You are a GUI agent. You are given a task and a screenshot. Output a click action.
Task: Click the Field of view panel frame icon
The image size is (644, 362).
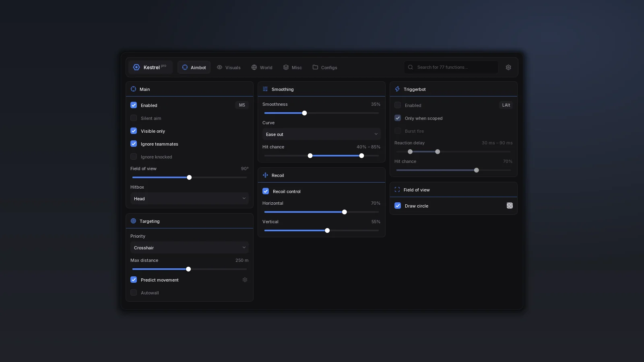pyautogui.click(x=397, y=189)
